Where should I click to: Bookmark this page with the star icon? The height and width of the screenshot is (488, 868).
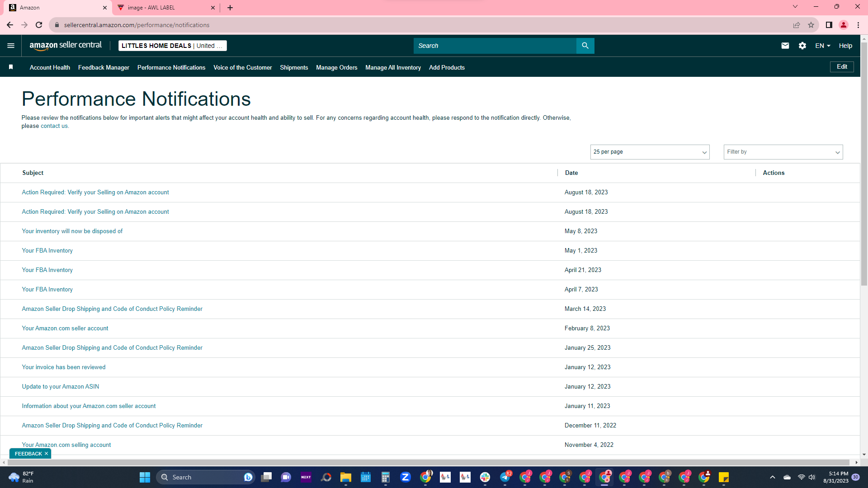(x=811, y=25)
